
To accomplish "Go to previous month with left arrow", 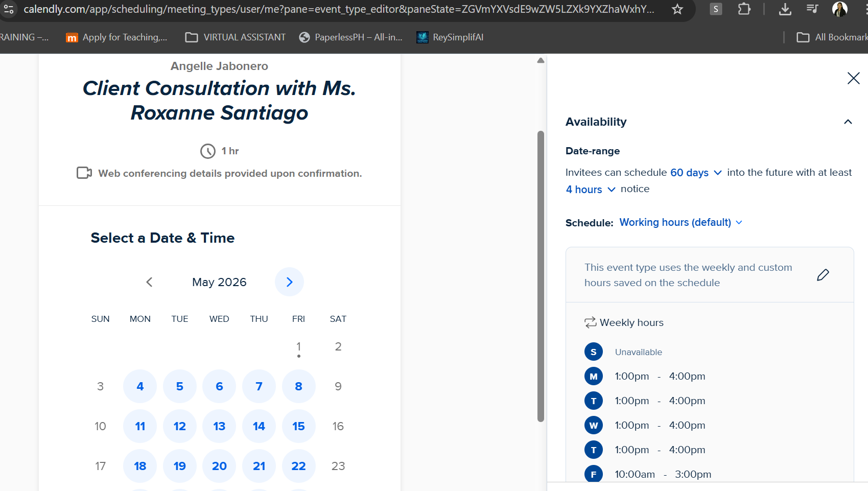I will [x=149, y=282].
